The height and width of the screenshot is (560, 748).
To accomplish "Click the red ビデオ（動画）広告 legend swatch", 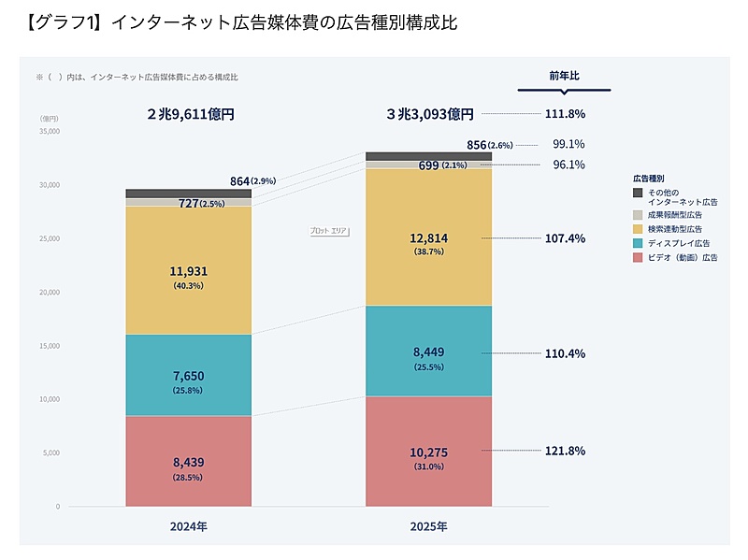I will (638, 256).
